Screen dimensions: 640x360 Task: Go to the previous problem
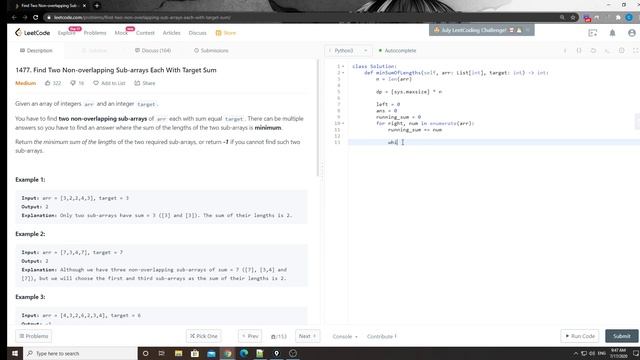[250, 336]
